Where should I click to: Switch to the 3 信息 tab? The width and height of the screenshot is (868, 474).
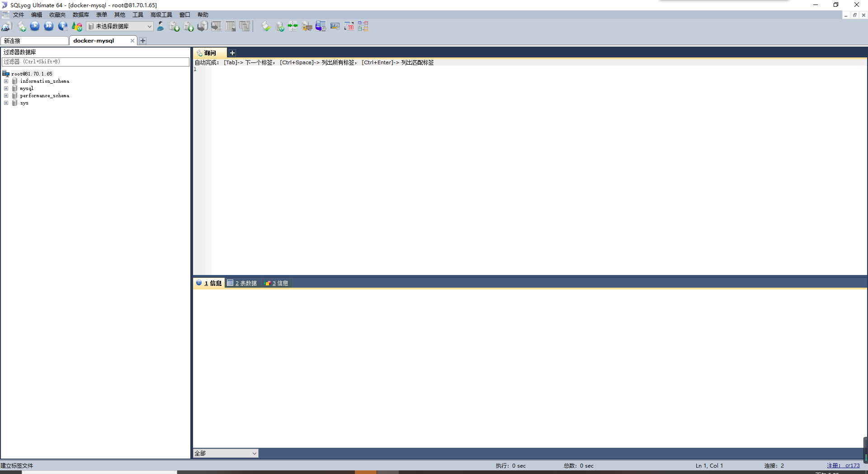click(x=277, y=283)
